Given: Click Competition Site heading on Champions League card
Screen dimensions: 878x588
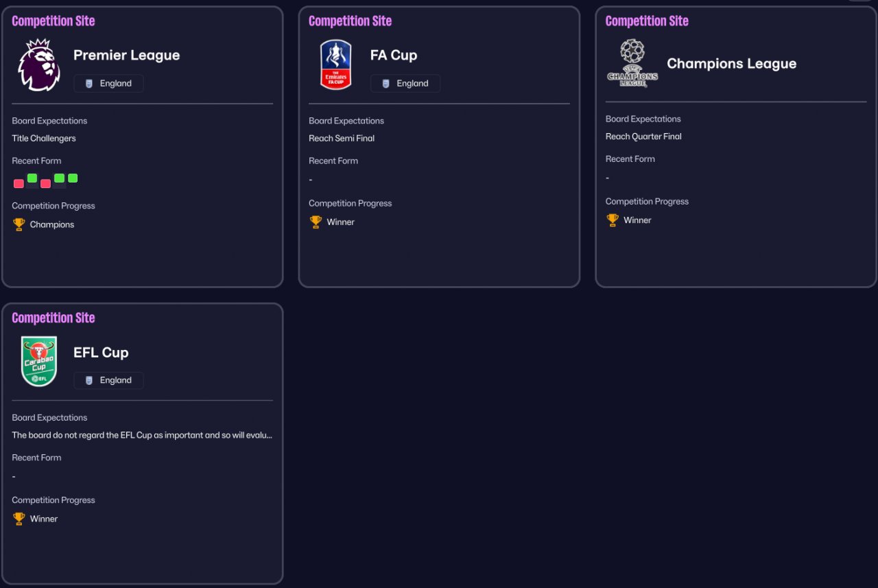Looking at the screenshot, I should (x=646, y=21).
